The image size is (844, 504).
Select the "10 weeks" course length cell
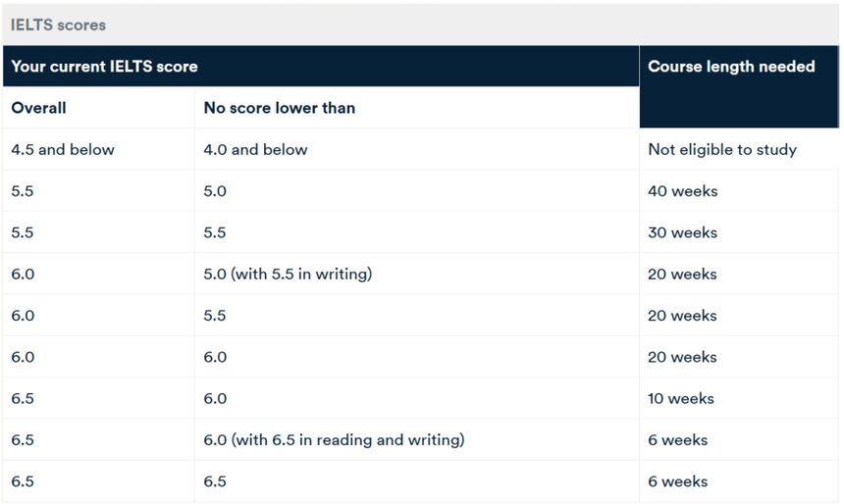pos(681,399)
